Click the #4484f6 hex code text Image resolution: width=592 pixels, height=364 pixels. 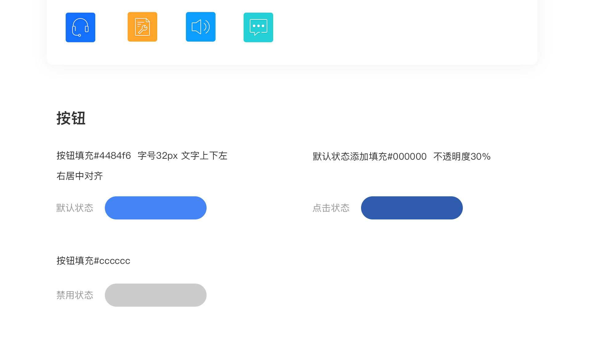(112, 156)
